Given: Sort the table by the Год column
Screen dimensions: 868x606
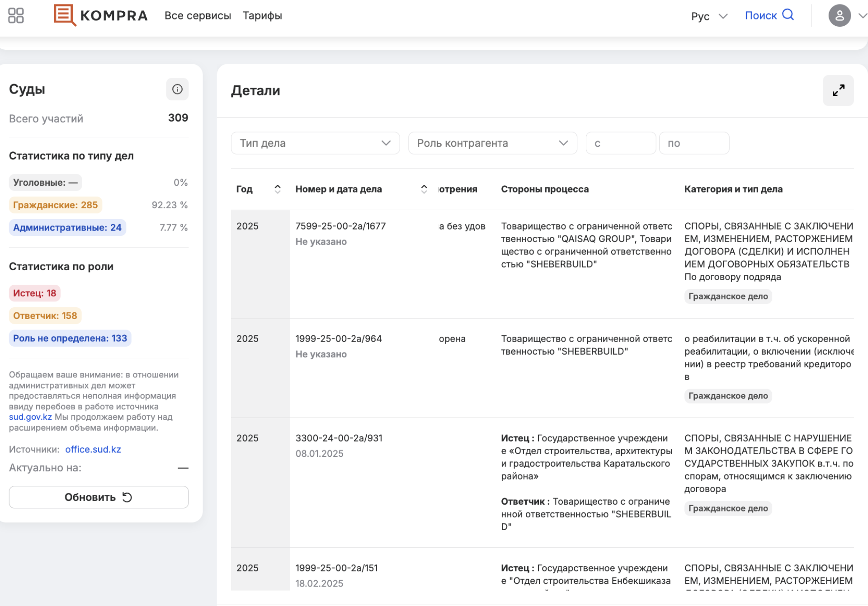Looking at the screenshot, I should 278,188.
